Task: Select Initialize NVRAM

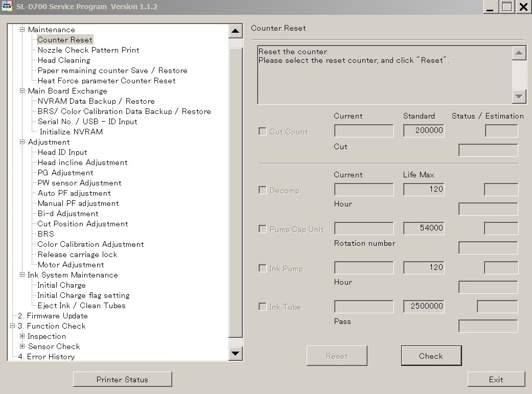Action: [71, 132]
